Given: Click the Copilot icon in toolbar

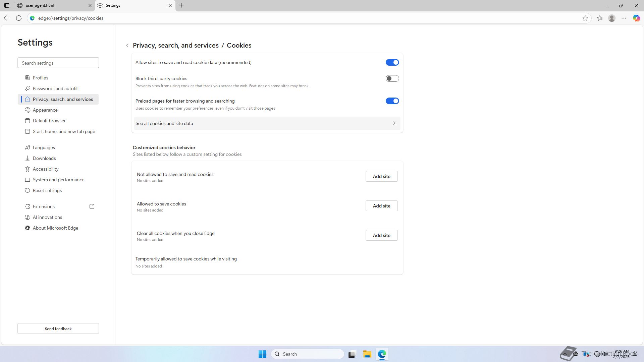Looking at the screenshot, I should 636,18.
